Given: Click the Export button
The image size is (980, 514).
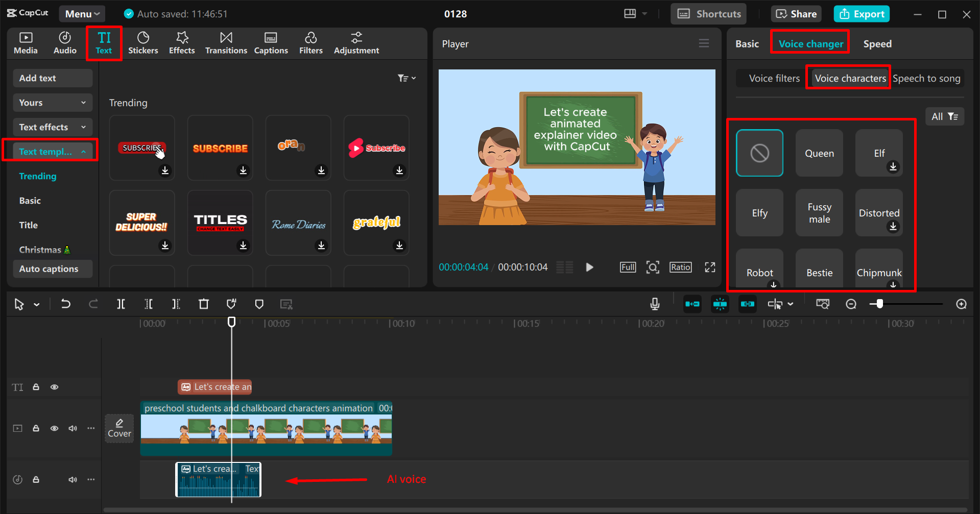Looking at the screenshot, I should pos(862,14).
